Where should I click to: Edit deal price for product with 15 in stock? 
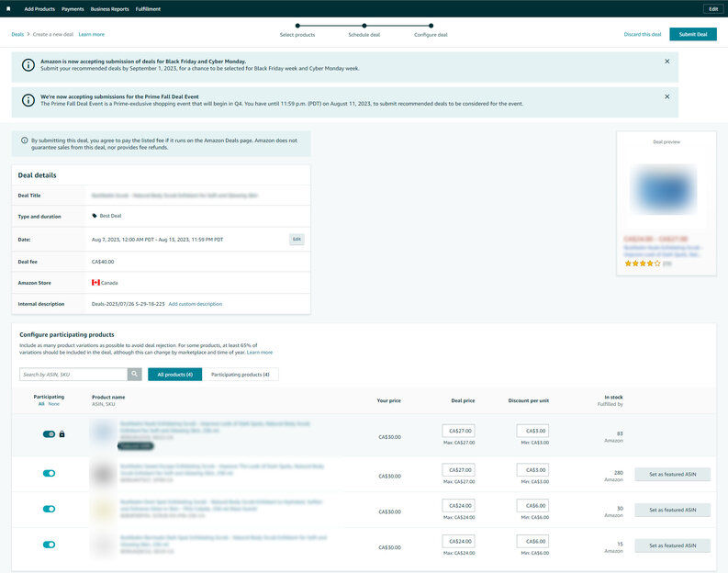click(458, 542)
